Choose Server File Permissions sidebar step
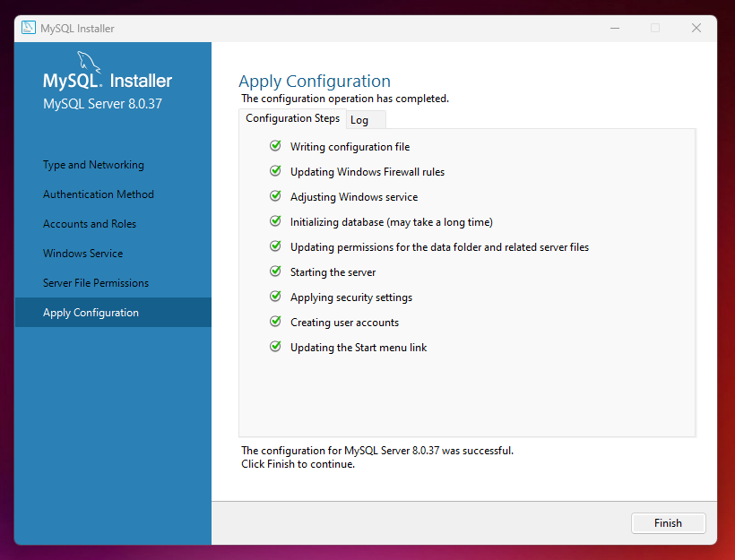The width and height of the screenshot is (735, 560). pyautogui.click(x=96, y=283)
